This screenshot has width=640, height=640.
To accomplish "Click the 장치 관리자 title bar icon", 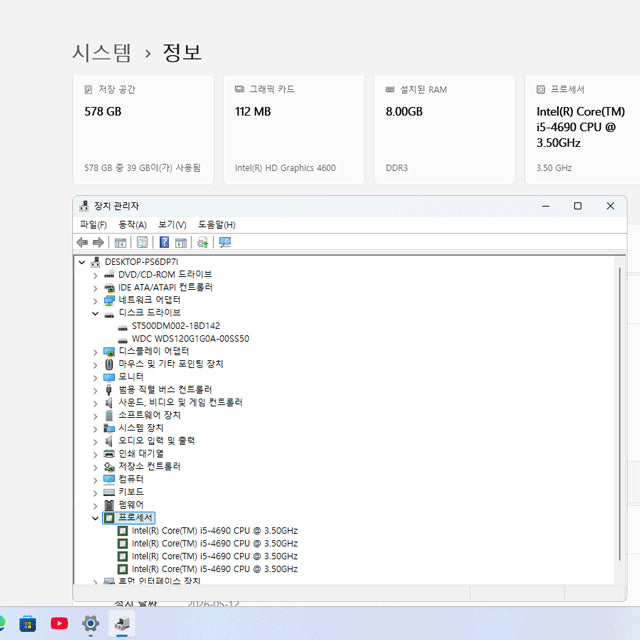I will coord(84,206).
